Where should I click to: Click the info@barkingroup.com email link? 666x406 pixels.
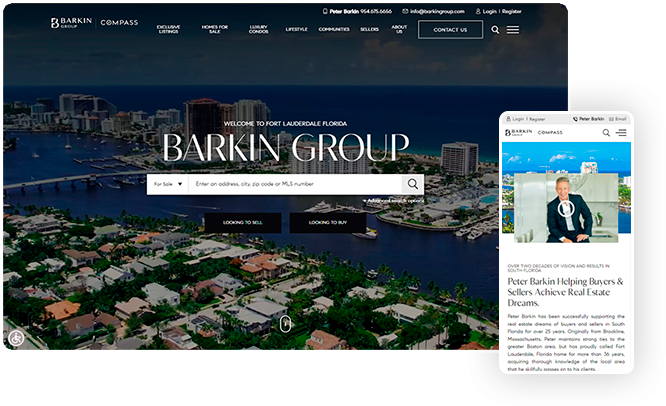click(x=434, y=11)
